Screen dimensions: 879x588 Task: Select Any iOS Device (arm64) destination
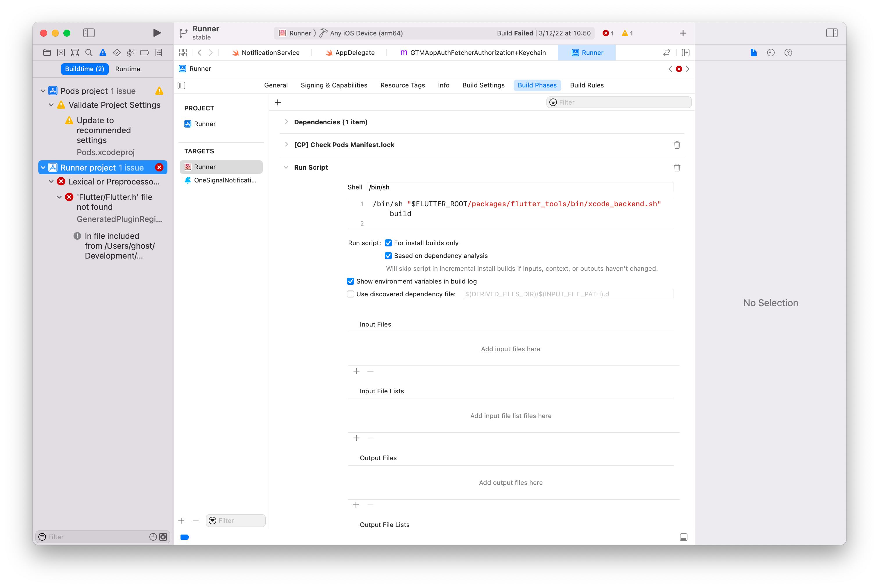[361, 33]
